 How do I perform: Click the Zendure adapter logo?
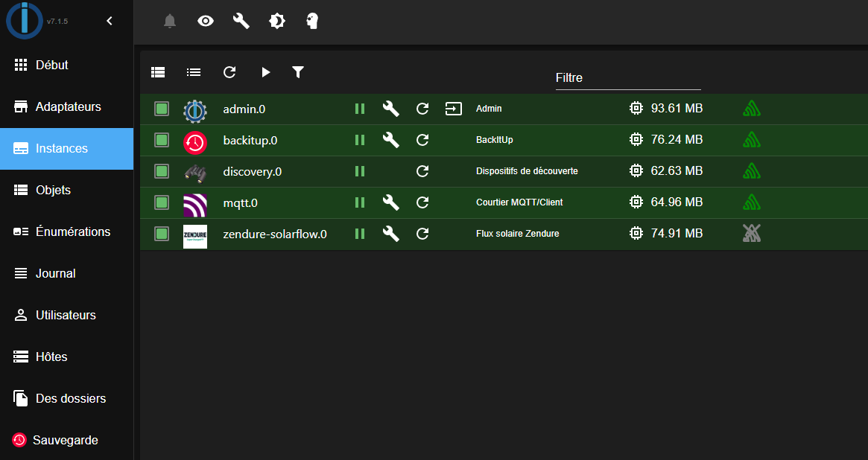pyautogui.click(x=195, y=237)
